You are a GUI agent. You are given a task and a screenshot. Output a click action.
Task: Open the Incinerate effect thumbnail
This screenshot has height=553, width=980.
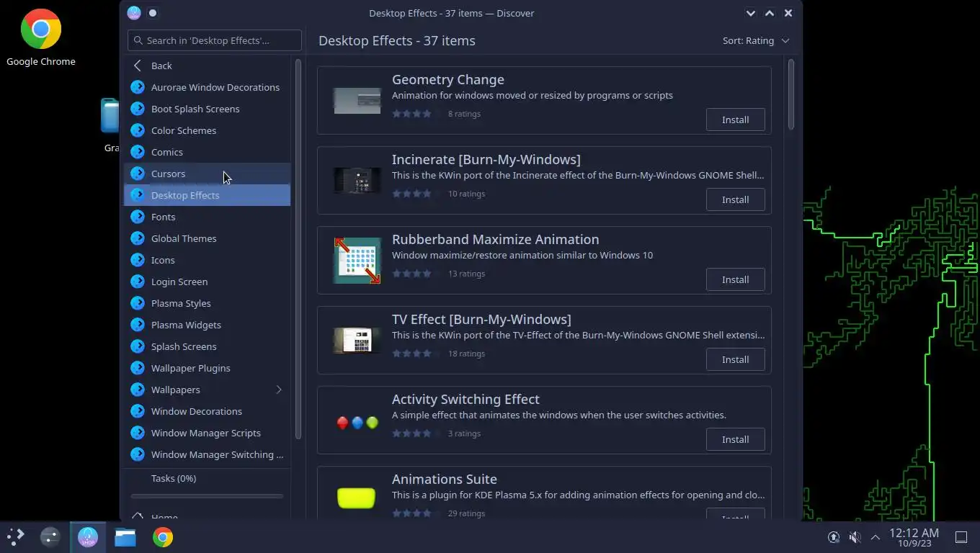[x=357, y=181]
